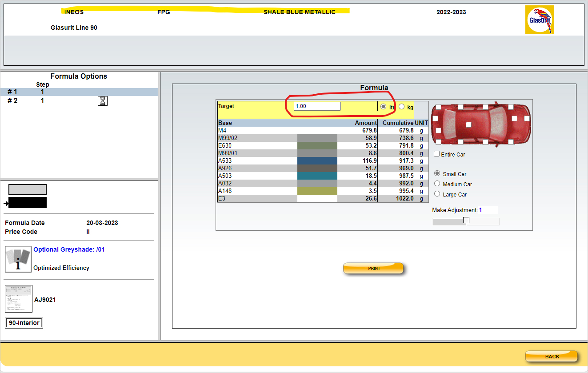588x373 pixels.
Task: Select formula option # 1 row
Action: (x=79, y=92)
